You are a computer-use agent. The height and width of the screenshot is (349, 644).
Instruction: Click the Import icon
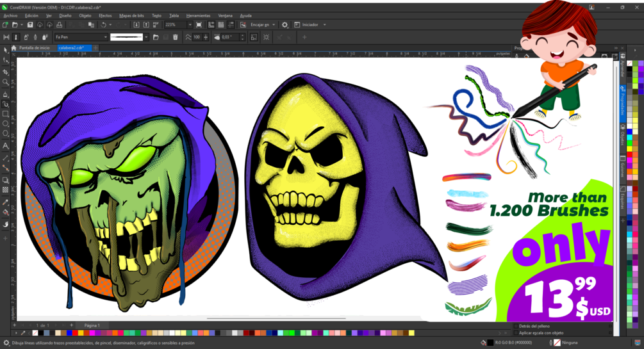[136, 25]
